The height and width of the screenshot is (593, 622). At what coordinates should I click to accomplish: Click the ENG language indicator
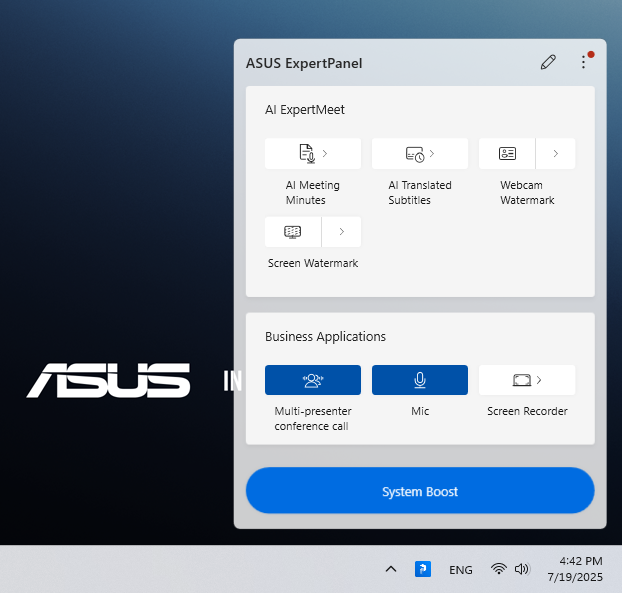tap(461, 570)
